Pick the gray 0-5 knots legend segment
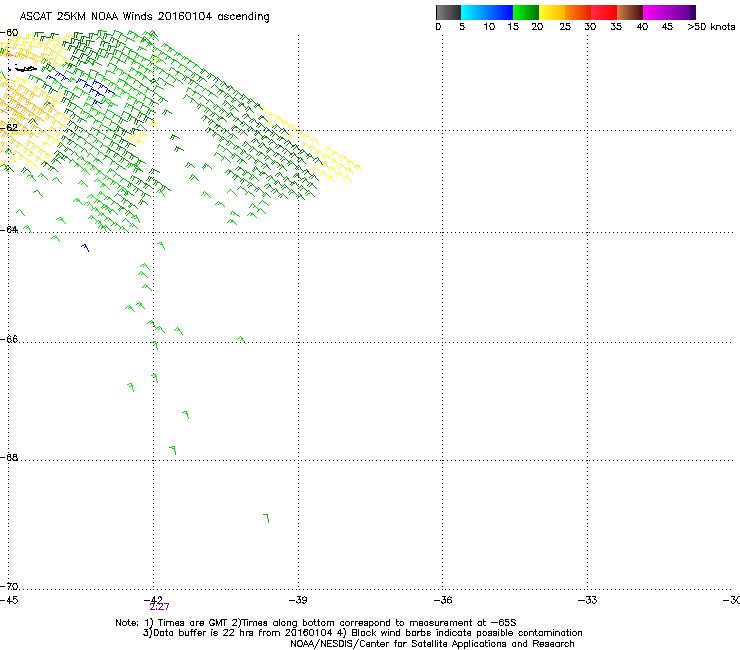 click(x=448, y=12)
